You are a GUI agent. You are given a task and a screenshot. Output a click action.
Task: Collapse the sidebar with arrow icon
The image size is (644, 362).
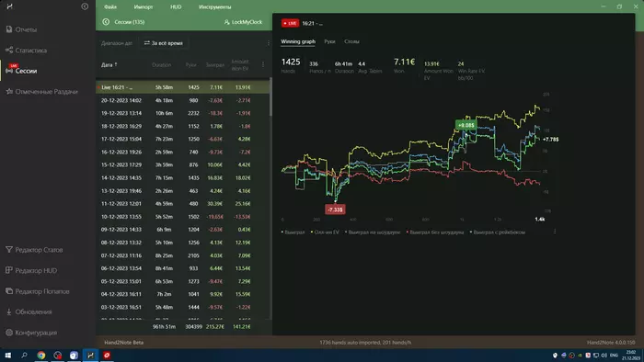tap(85, 6)
